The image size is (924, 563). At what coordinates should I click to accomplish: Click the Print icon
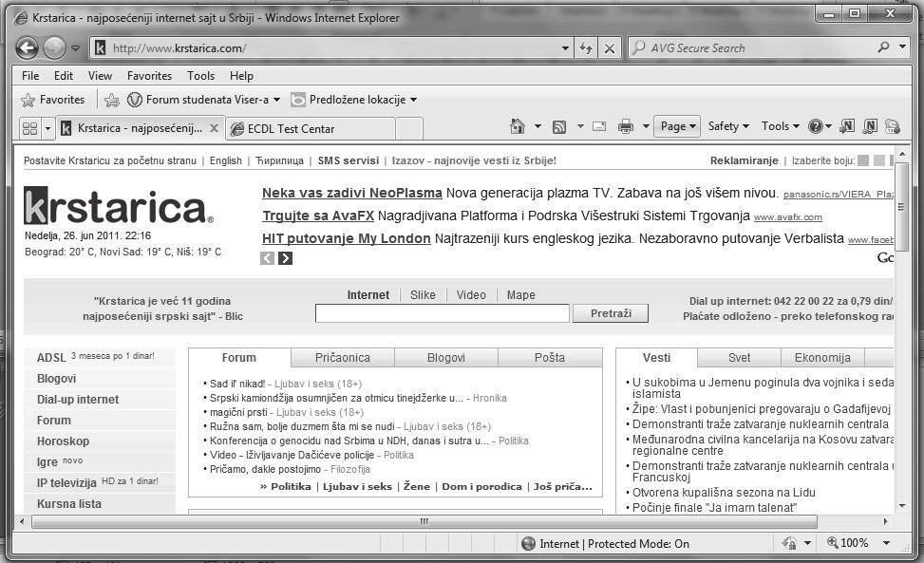pyautogui.click(x=626, y=126)
